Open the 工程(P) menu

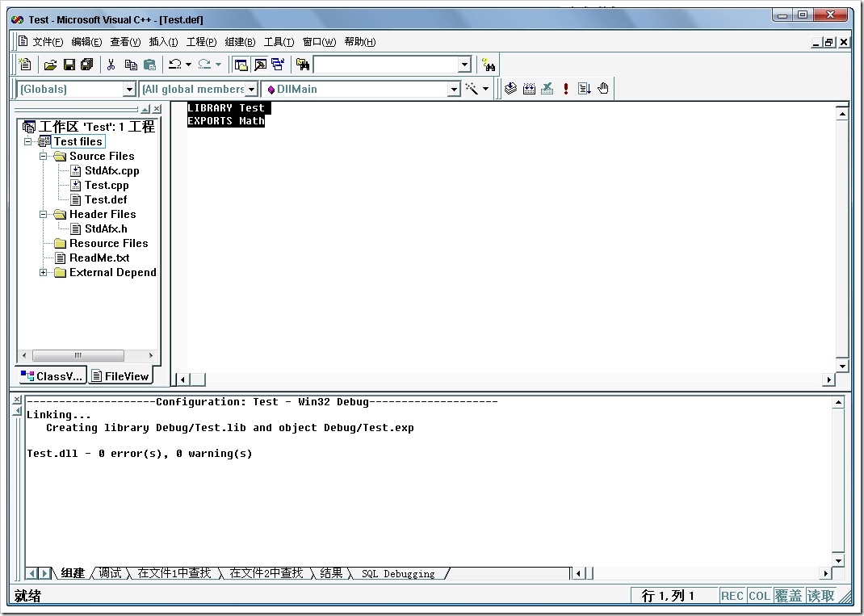[x=201, y=42]
